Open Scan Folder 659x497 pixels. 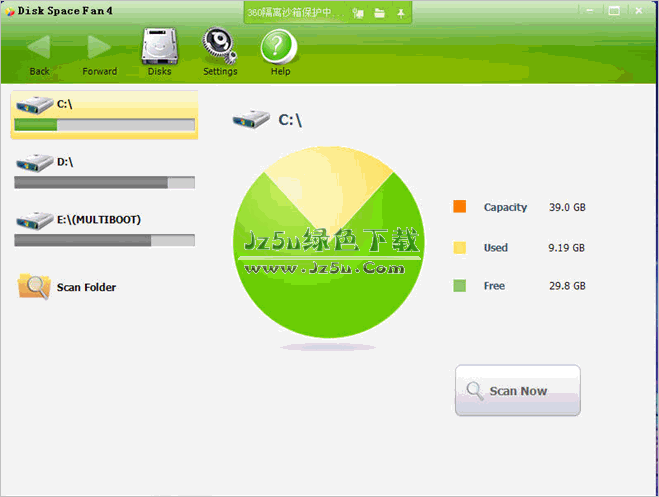67,287
